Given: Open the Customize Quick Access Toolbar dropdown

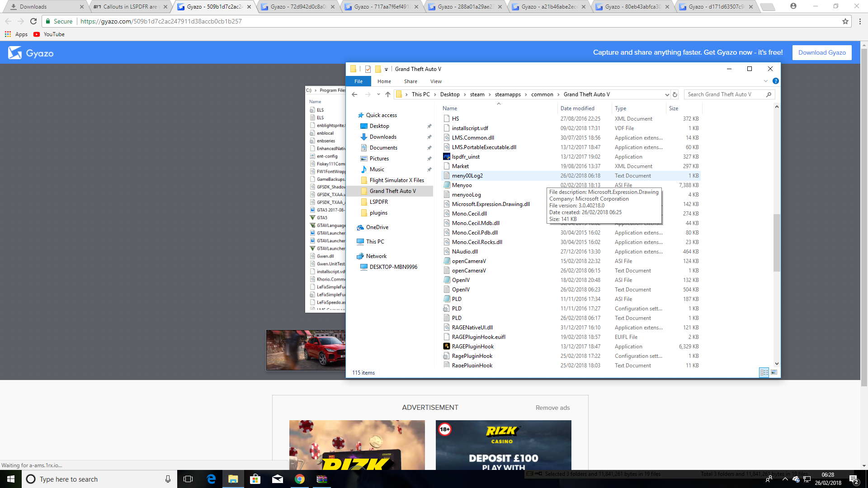Looking at the screenshot, I should (x=386, y=69).
